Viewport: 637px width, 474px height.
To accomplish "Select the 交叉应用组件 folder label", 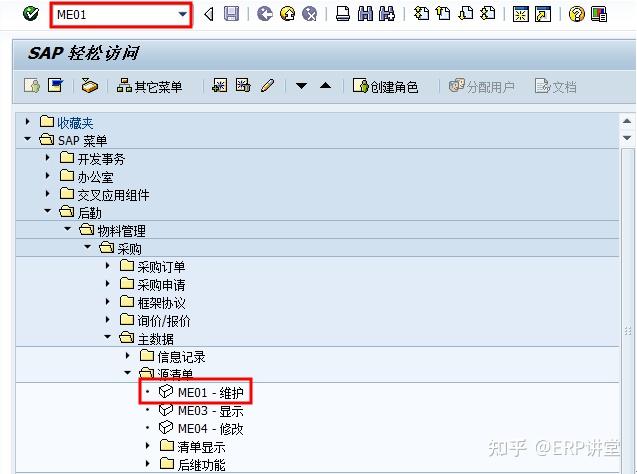I will (113, 195).
